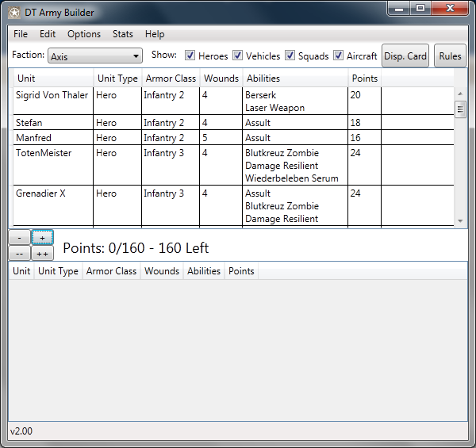Click the Laser Weapon ability of Sigrid
The width and height of the screenshot is (476, 448).
[274, 108]
